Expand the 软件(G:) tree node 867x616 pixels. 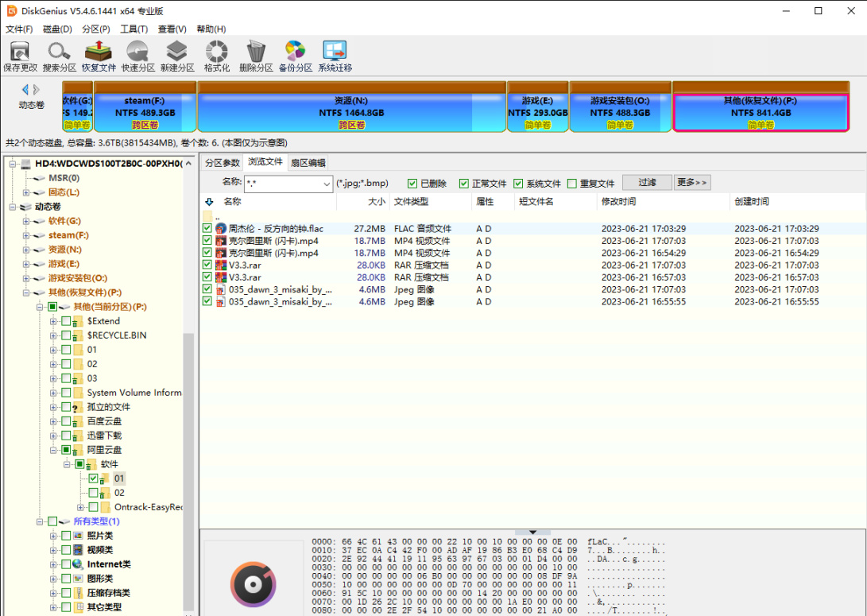[x=26, y=221]
